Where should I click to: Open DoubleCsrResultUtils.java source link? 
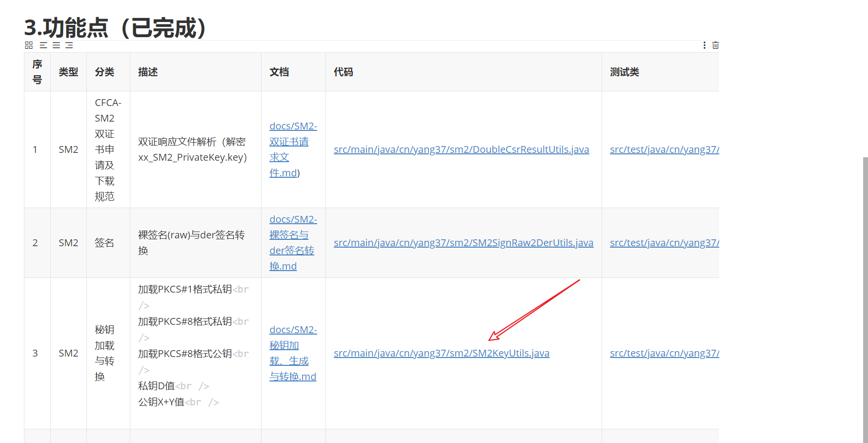(462, 149)
